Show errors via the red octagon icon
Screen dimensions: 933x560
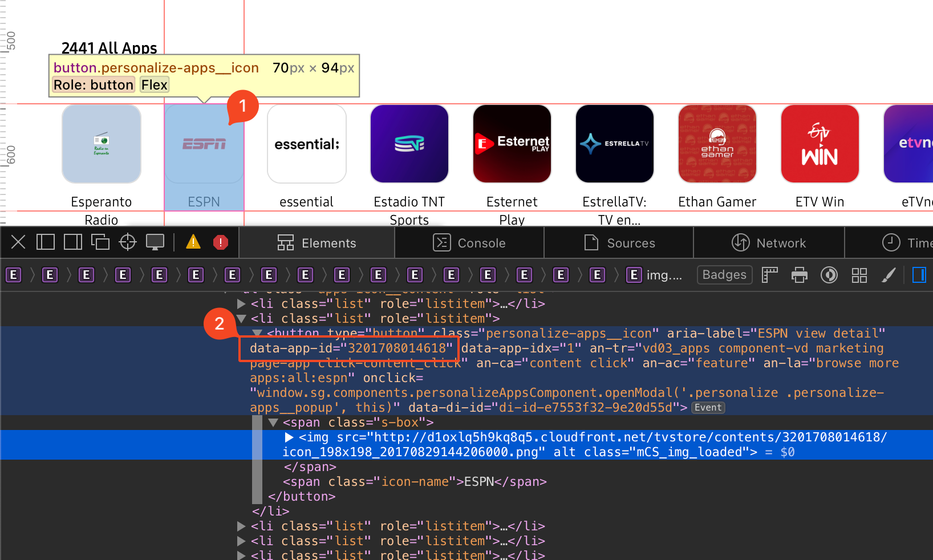[221, 242]
